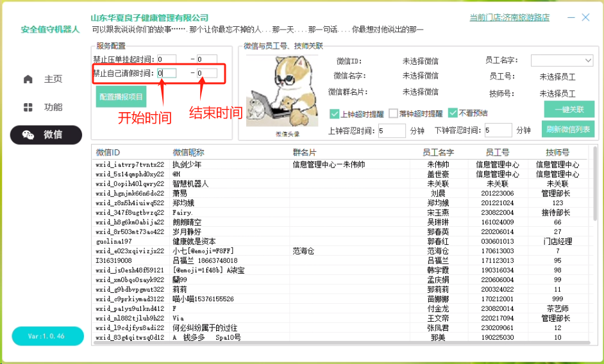Click the version label Var:1.0.46
This screenshot has width=604, height=364.
point(46,336)
